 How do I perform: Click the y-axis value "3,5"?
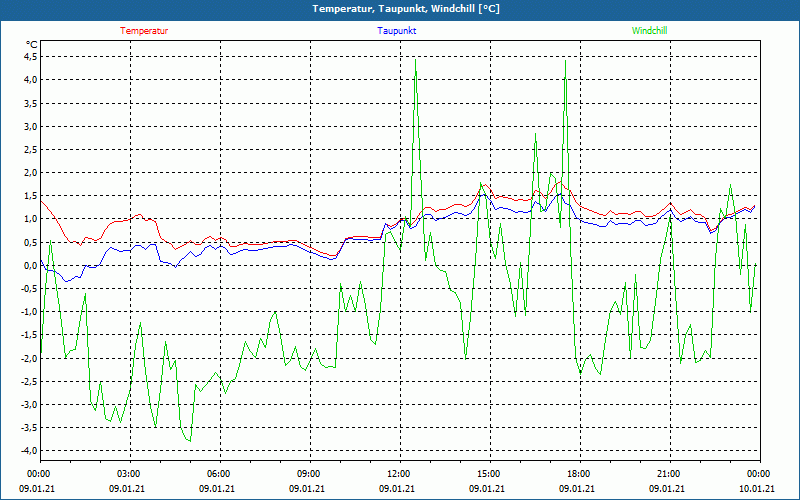[x=31, y=104]
